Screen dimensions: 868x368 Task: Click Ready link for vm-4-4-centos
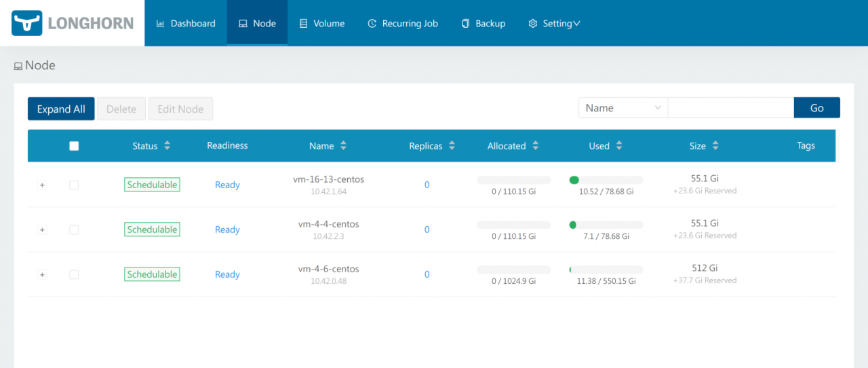[227, 229]
